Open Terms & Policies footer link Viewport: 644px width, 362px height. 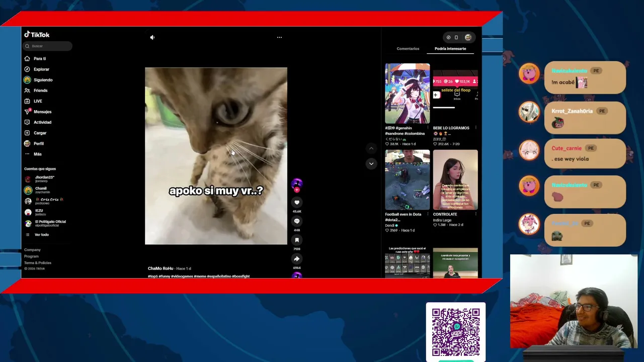38,263
